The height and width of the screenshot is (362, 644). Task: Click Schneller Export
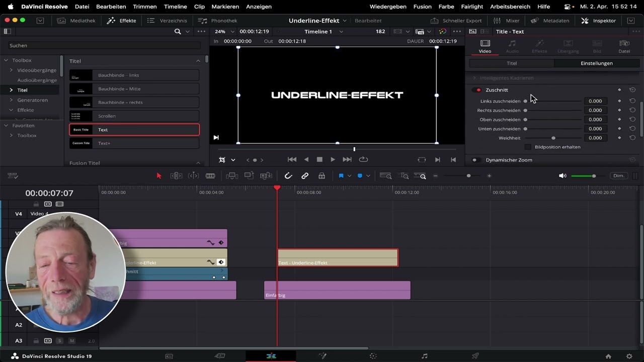tap(457, 21)
